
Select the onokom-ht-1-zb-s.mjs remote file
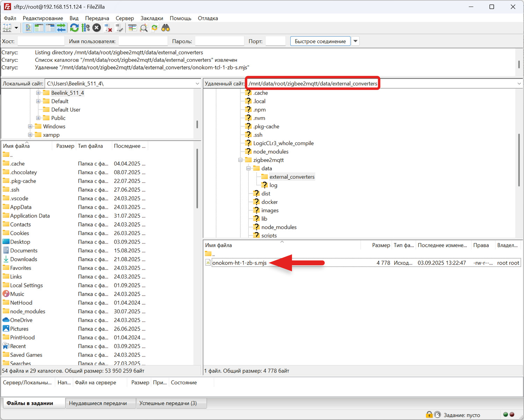(239, 263)
